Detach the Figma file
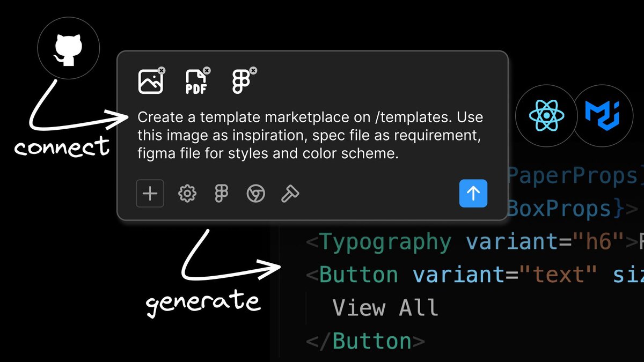This screenshot has height=362, width=644. click(x=252, y=70)
